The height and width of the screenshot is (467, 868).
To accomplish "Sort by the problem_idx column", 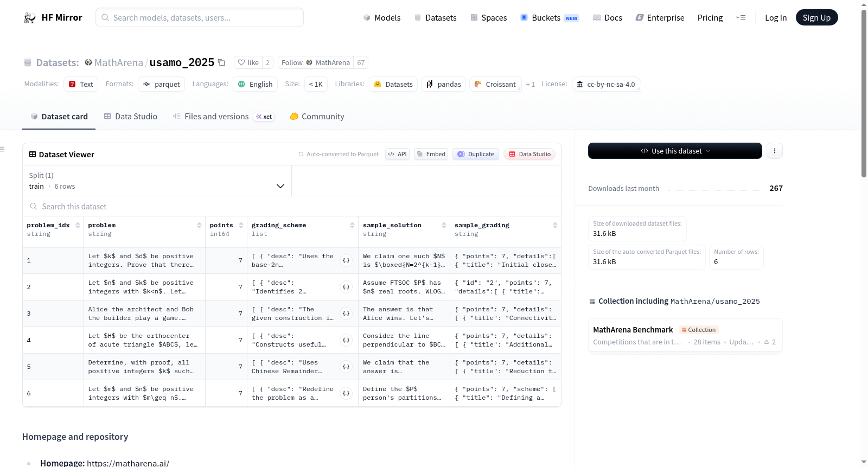I will click(x=78, y=225).
